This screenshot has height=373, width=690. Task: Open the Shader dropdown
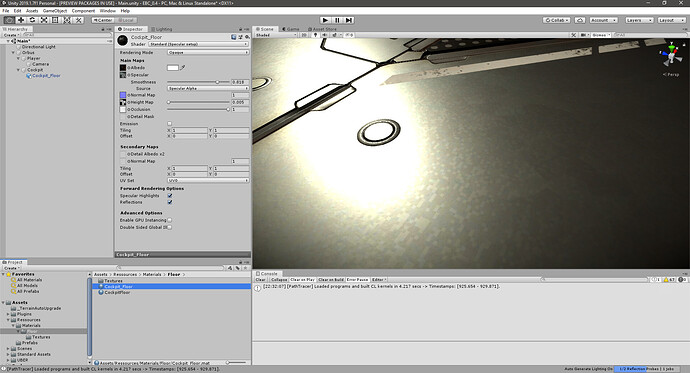(198, 44)
